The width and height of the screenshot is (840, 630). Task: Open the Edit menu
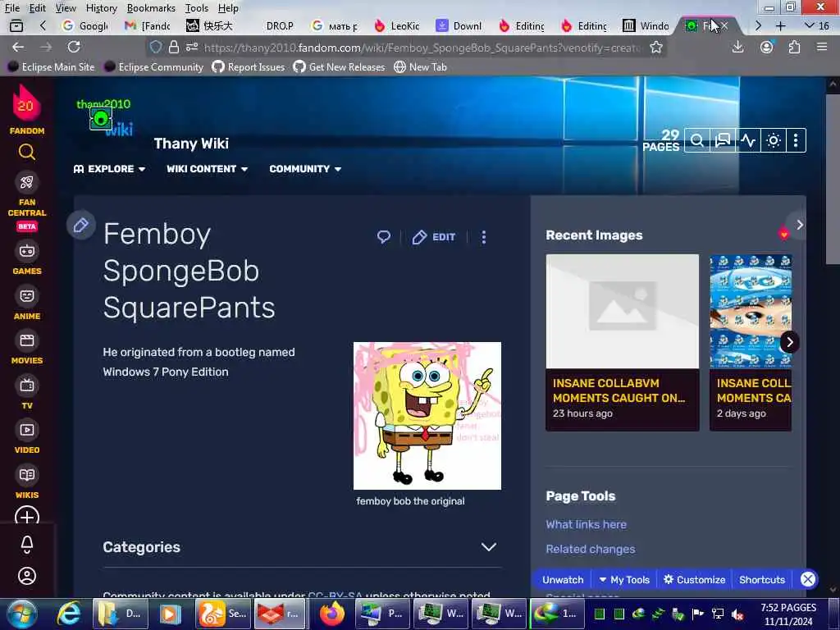(37, 8)
